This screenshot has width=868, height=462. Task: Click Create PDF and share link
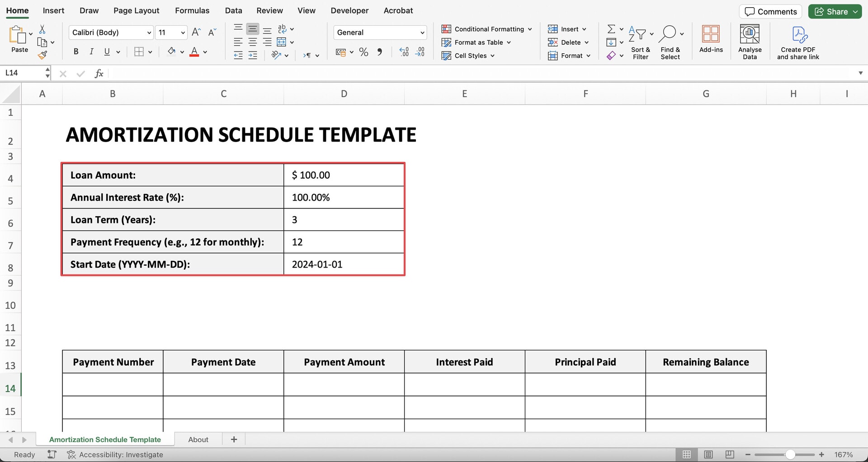point(798,41)
